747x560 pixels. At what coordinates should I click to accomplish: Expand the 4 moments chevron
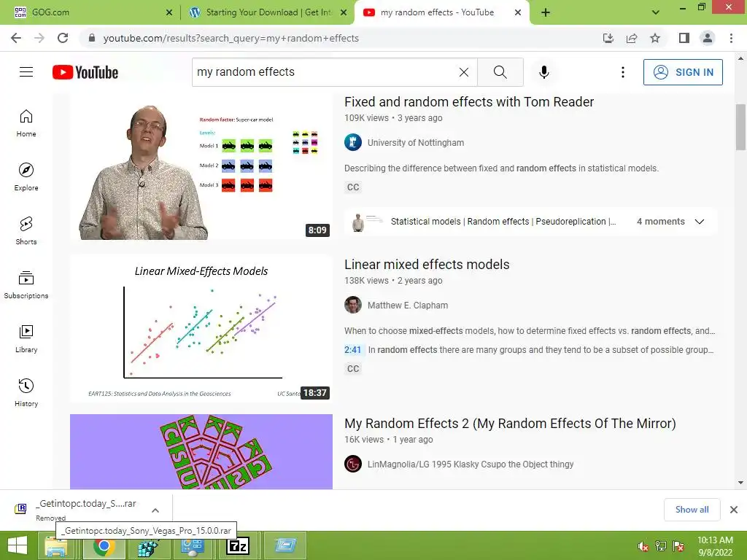point(700,222)
